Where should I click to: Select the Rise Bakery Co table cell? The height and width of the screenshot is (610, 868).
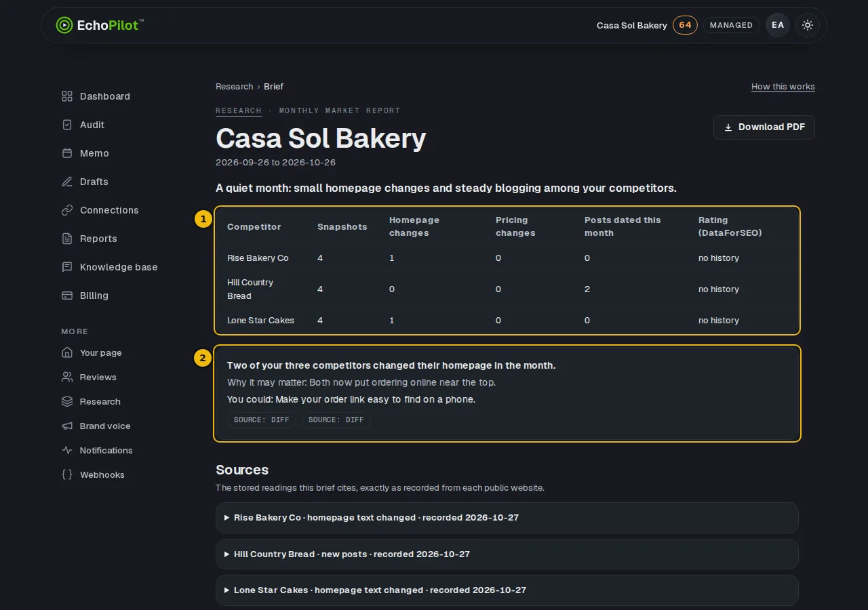258,258
